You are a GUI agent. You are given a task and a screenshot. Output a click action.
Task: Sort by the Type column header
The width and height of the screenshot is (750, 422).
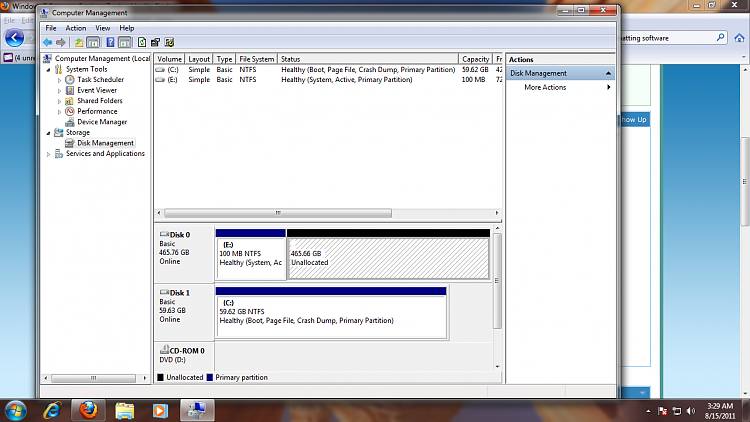tap(224, 59)
